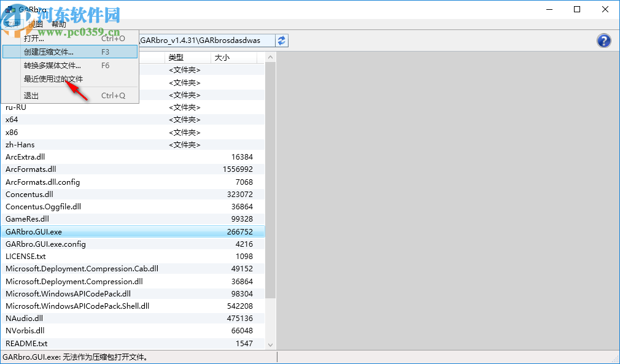Select Concentus.dll in the list

[x=133, y=194]
